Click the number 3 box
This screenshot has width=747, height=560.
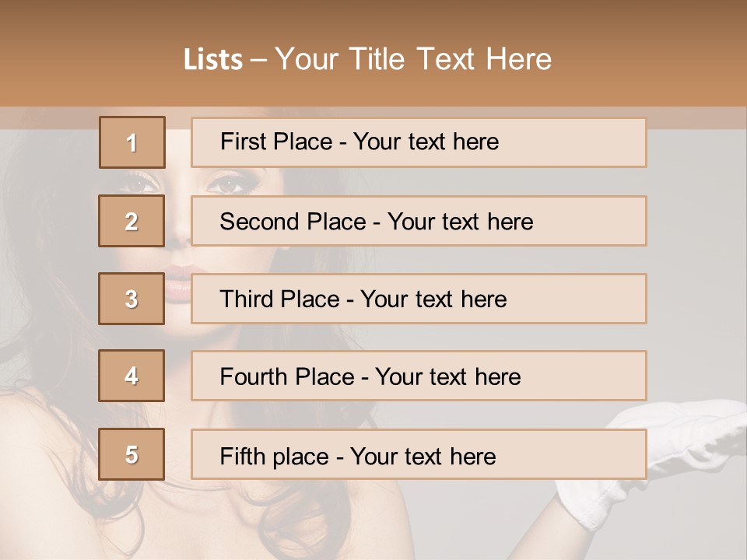coord(132,299)
